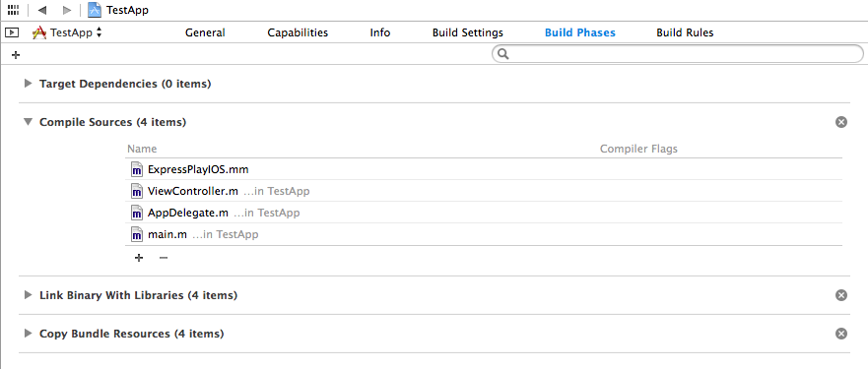Delete the Link Binary With Libraries phase
This screenshot has width=868, height=369.
click(x=840, y=295)
